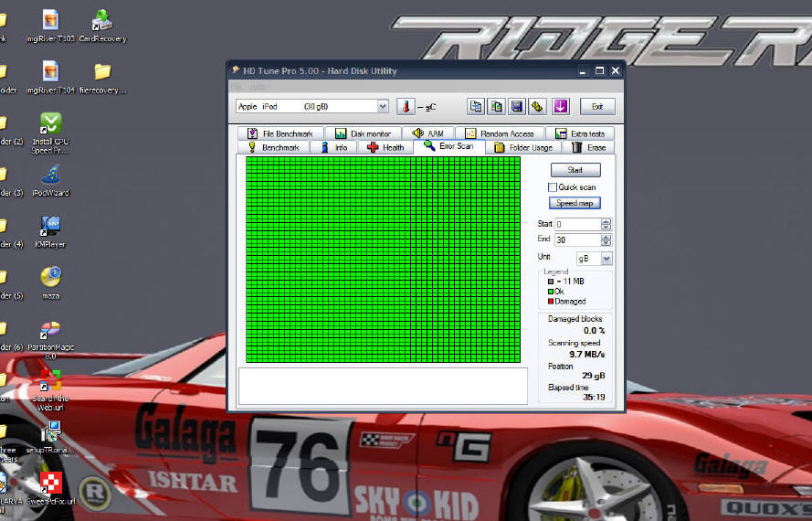The width and height of the screenshot is (812, 521).
Task: Select Search the Web.url shortcut
Action: pyautogui.click(x=50, y=390)
